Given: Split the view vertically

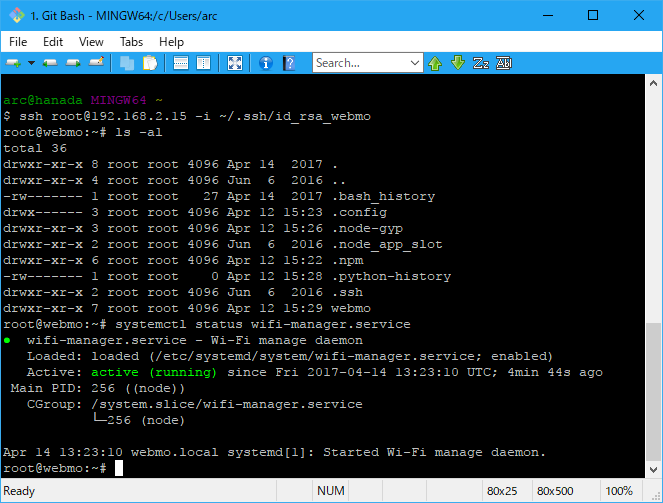Looking at the screenshot, I should tap(203, 63).
